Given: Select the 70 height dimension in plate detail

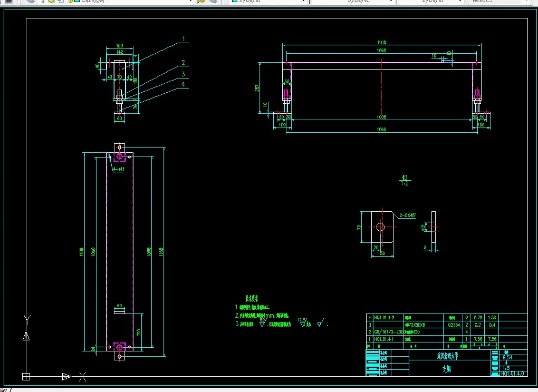Looking at the screenshot, I should tap(359, 227).
